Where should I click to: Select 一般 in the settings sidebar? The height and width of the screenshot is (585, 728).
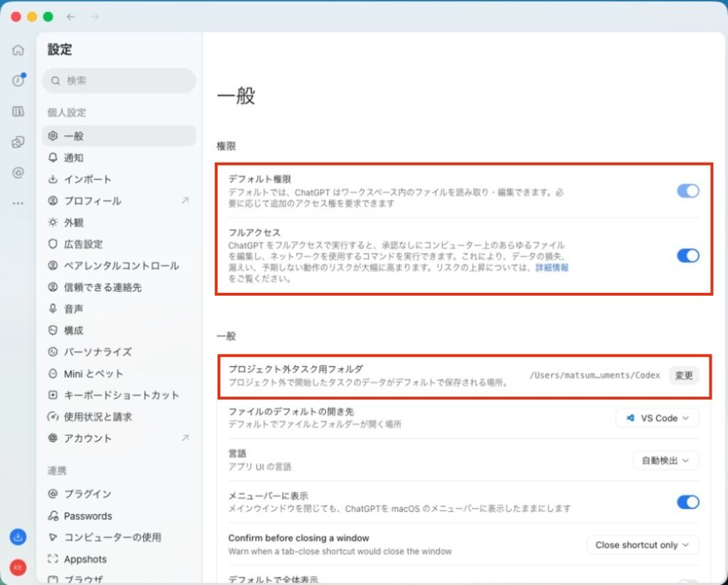point(119,136)
